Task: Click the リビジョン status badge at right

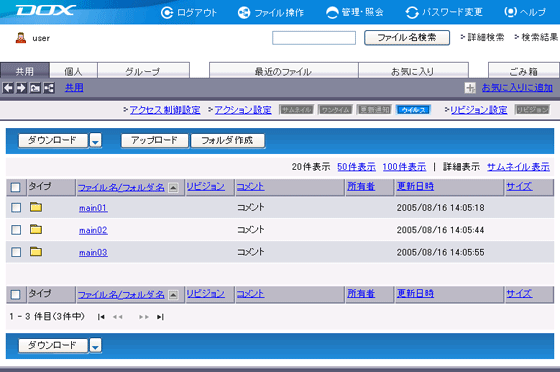Action: tap(532, 110)
